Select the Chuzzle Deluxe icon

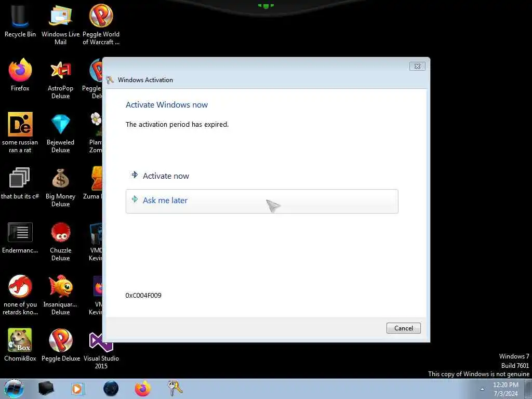tap(60, 241)
